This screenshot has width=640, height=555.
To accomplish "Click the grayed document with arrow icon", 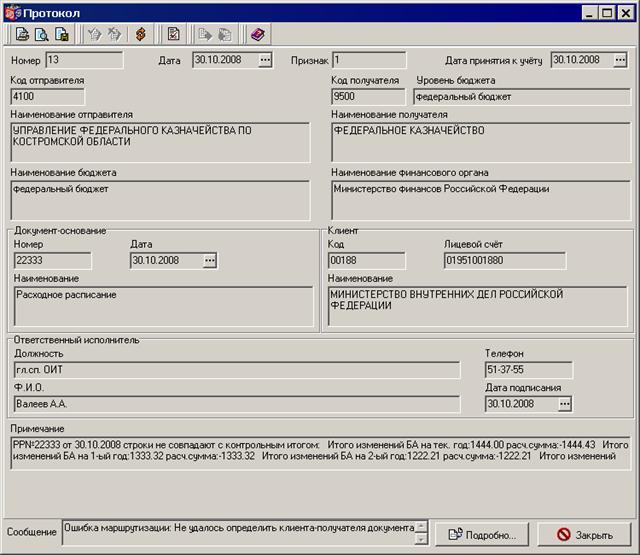I will point(205,34).
